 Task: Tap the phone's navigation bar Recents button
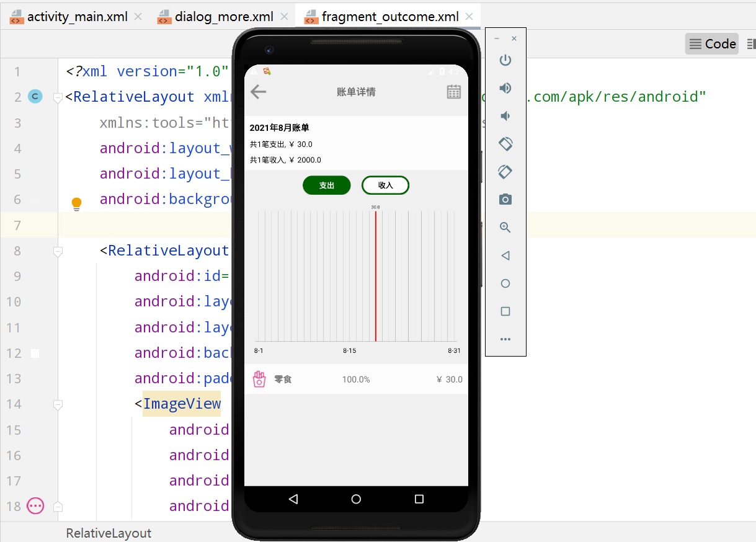click(419, 499)
